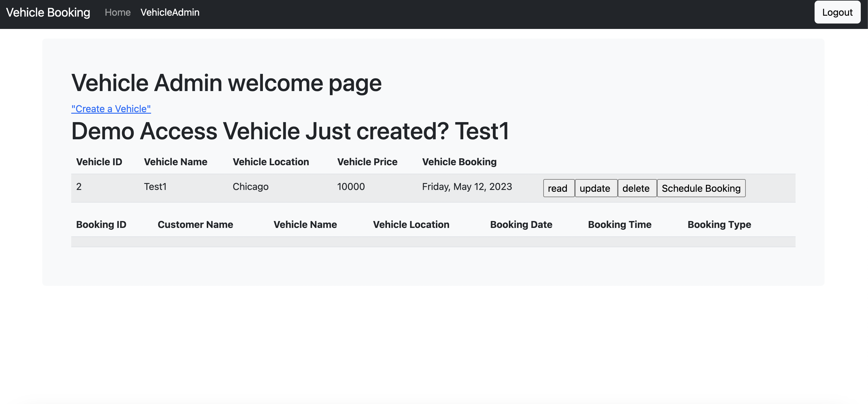Click the read button for vehicle Test1
868x404 pixels.
pos(558,188)
